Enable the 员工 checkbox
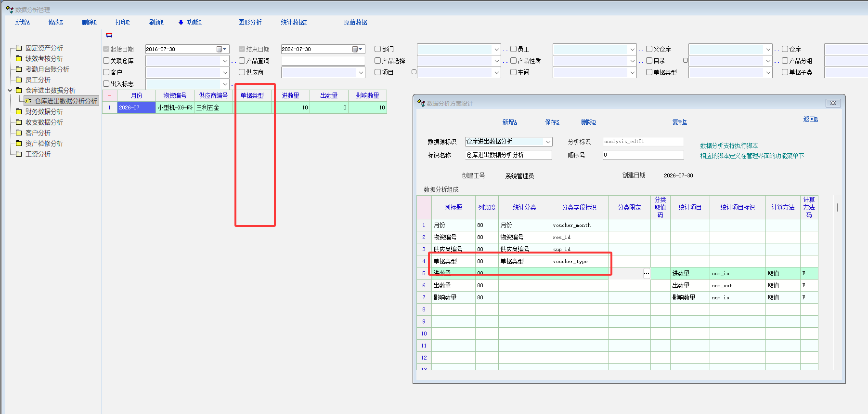The height and width of the screenshot is (414, 868). pyautogui.click(x=514, y=49)
